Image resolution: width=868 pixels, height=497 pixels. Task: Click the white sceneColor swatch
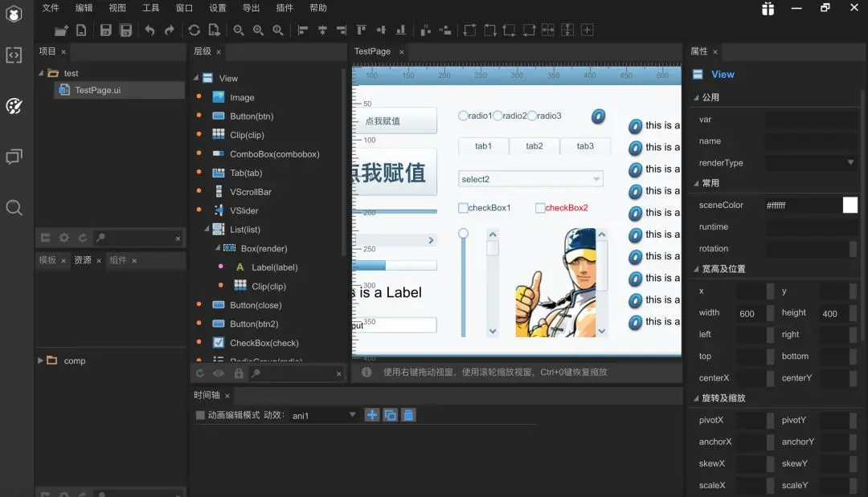point(850,205)
